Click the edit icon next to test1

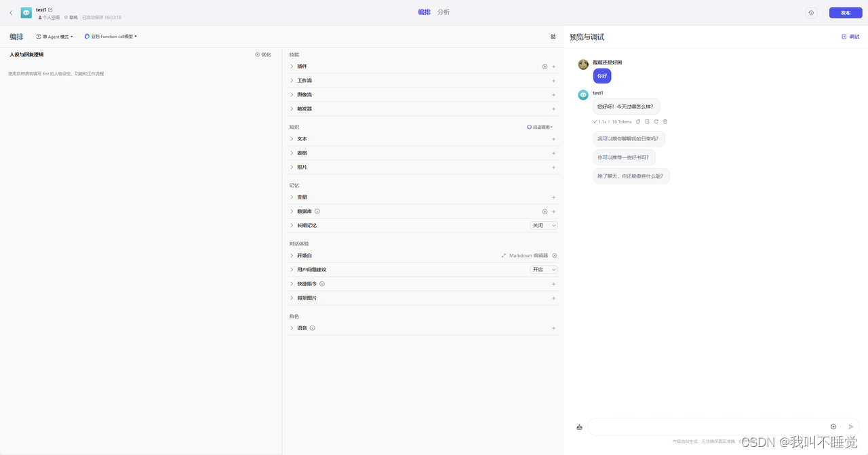(x=50, y=9)
